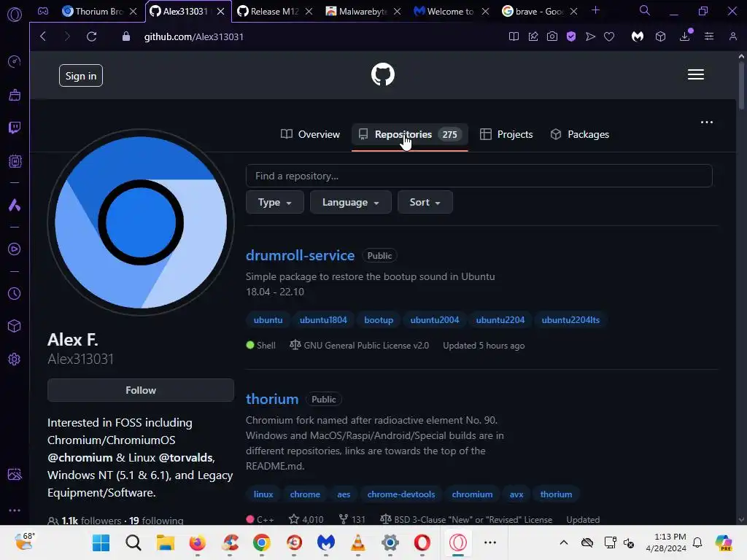Open the taskbar clock and date
Image resolution: width=747 pixels, height=560 pixels.
(x=666, y=542)
